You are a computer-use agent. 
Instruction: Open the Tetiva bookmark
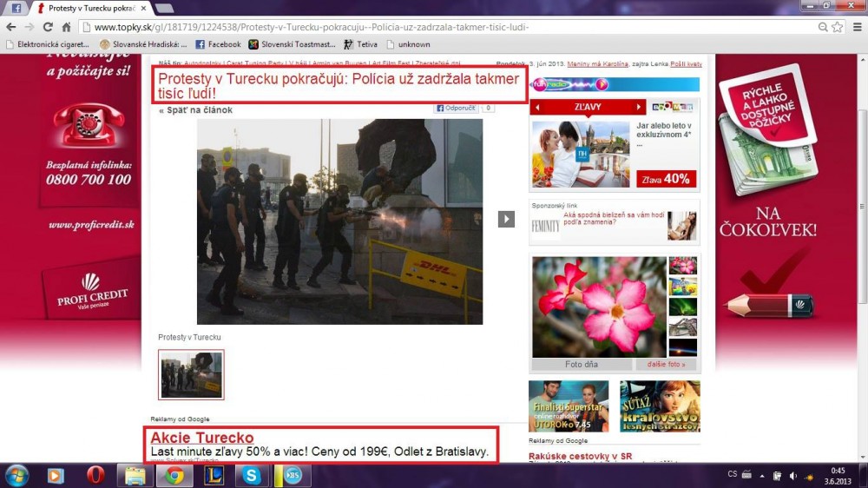click(360, 44)
